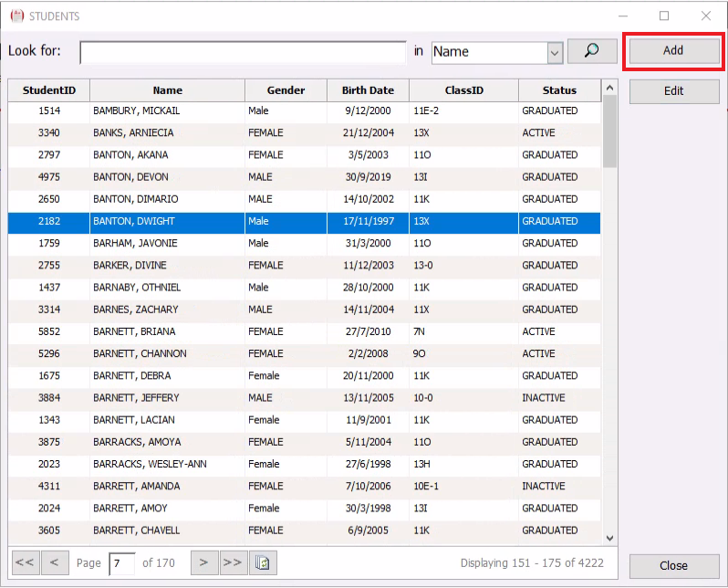Image resolution: width=728 pixels, height=588 pixels.
Task: Click birth date 6/9/2005
Action: 369,530
